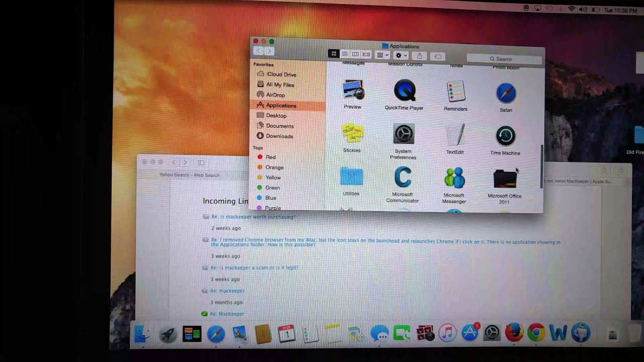644x362 pixels.
Task: Select the Orange tag
Action: point(274,167)
